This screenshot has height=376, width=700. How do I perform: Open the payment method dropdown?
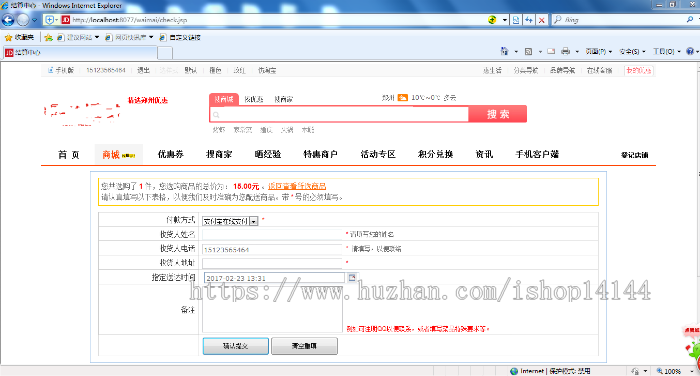pos(230,221)
